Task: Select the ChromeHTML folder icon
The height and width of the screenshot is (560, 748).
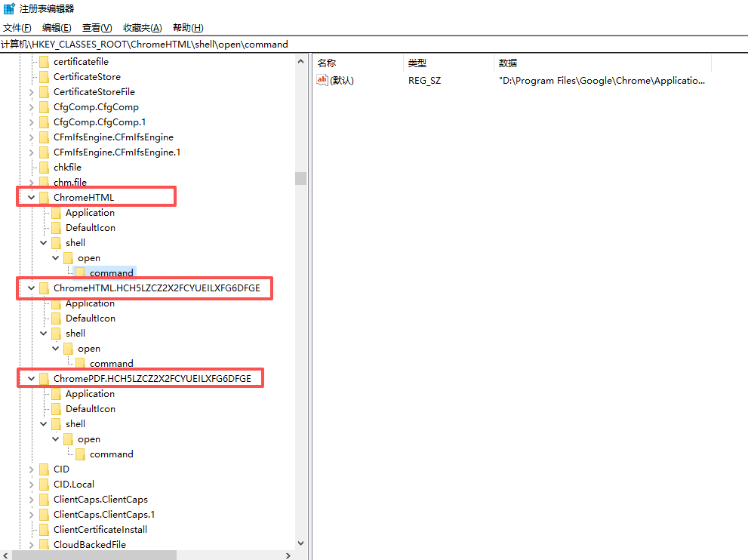Action: pyautogui.click(x=45, y=198)
